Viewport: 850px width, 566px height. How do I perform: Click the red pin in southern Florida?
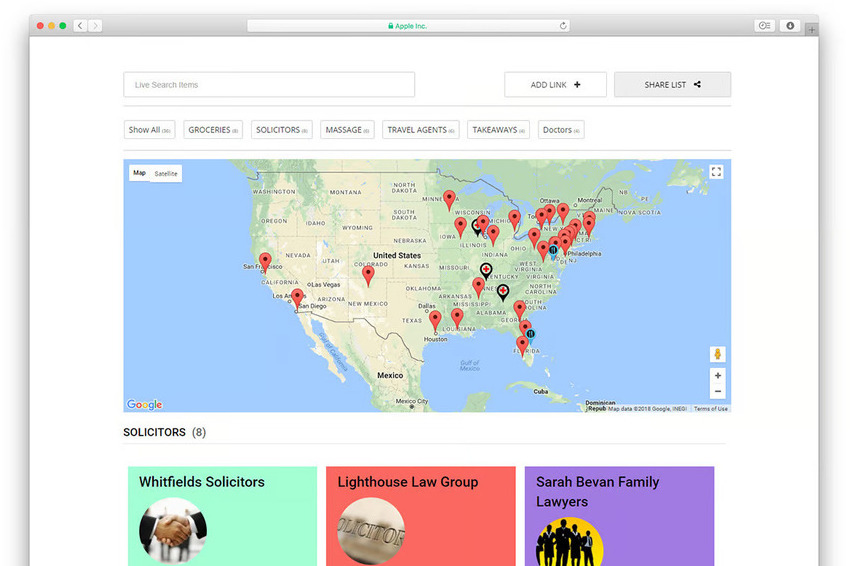point(522,346)
